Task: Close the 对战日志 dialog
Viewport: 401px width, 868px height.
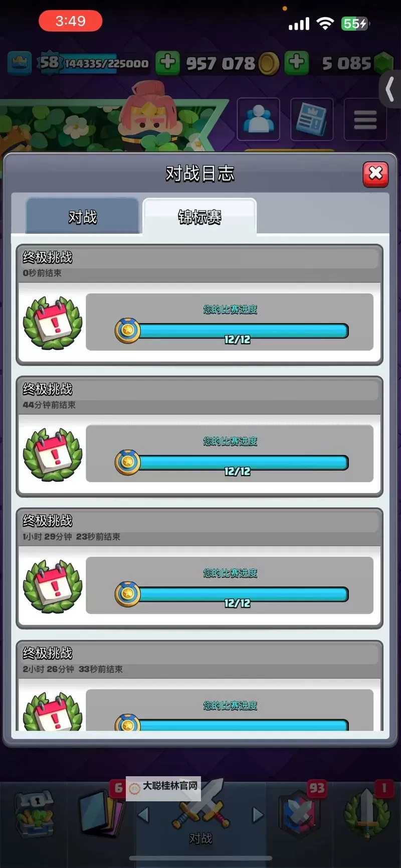Action: coord(375,174)
